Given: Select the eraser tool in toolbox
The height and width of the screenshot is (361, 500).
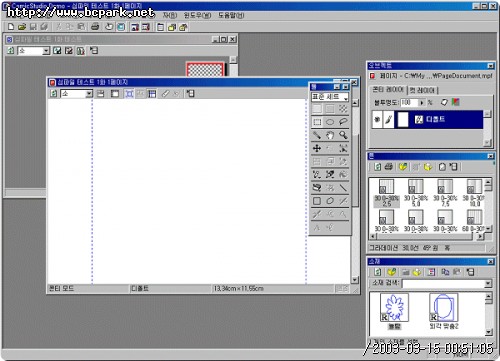Looking at the screenshot, I should click(317, 188).
